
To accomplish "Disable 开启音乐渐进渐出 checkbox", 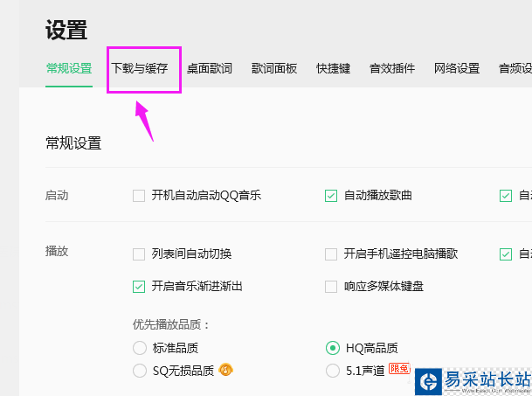I will point(139,287).
